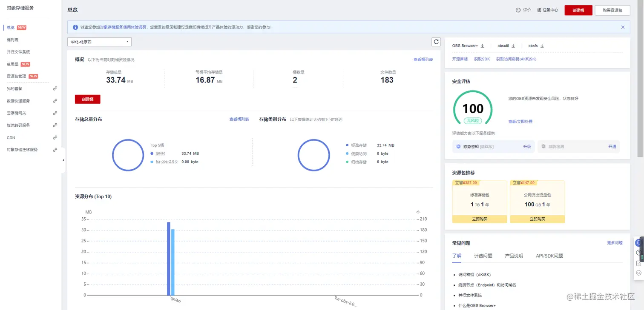Open 桶列表 in the sidebar
This screenshot has width=644, height=310.
(12, 40)
